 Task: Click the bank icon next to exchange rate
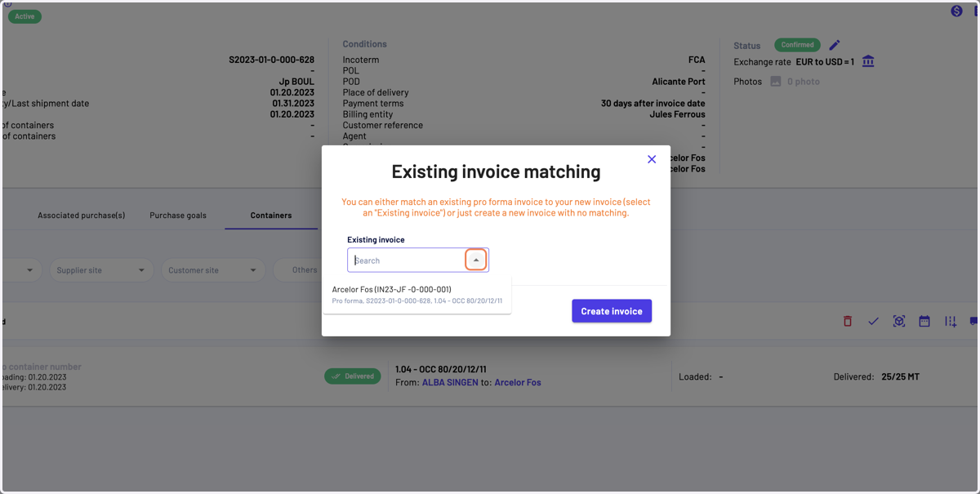point(868,61)
